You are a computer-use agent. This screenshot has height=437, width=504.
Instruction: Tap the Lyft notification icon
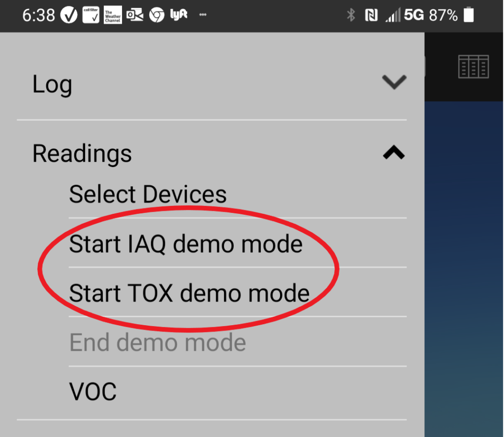tap(179, 14)
